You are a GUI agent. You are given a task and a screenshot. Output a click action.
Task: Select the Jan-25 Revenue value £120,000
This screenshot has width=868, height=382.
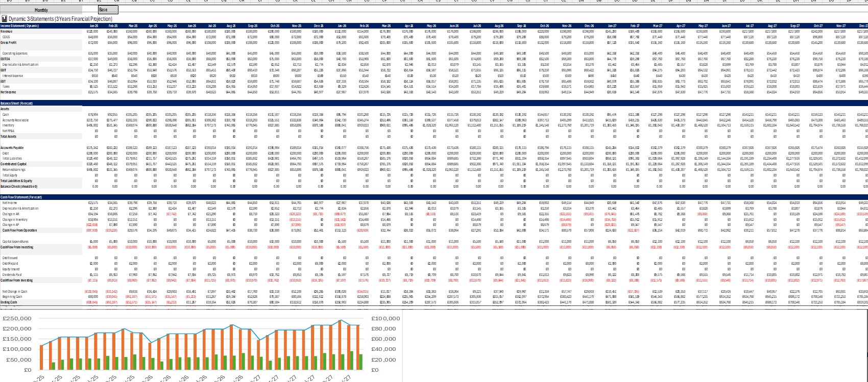coord(92,32)
